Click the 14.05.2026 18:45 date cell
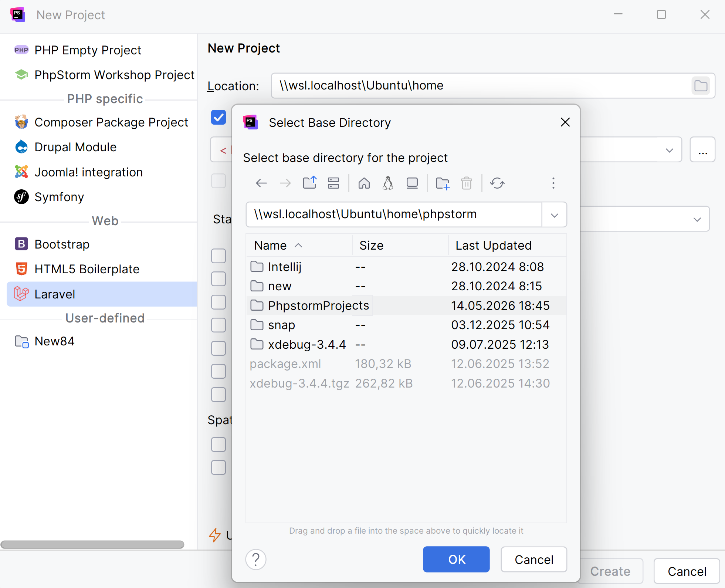 pos(500,305)
